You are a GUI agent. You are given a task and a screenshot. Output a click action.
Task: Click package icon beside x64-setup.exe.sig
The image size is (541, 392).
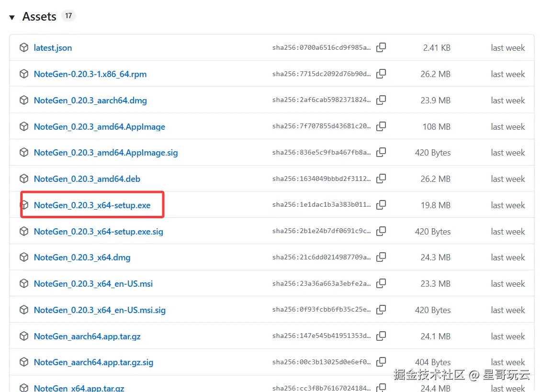[x=24, y=231]
